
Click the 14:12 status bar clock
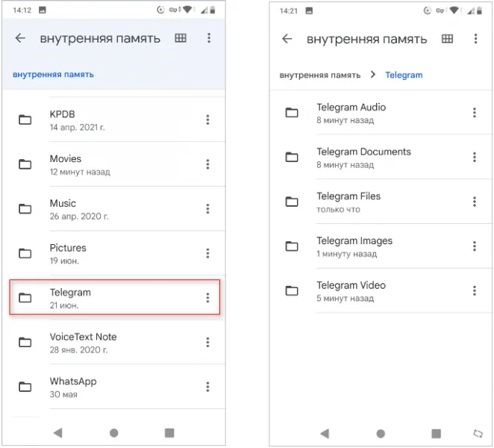point(22,10)
